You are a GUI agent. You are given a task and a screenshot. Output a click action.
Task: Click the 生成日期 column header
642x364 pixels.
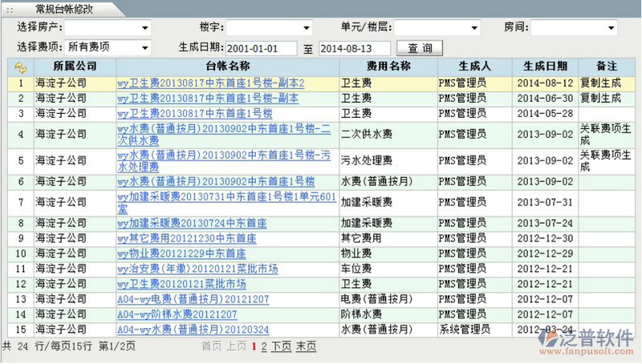click(545, 66)
